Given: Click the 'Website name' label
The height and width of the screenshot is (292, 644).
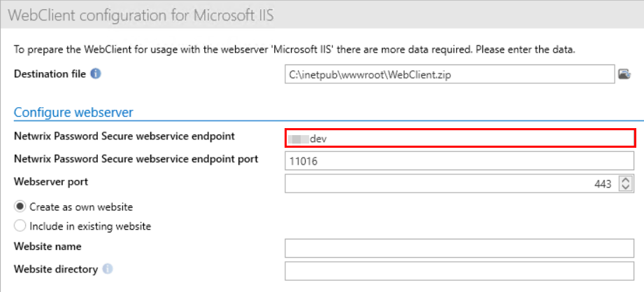Looking at the screenshot, I should click(48, 246).
